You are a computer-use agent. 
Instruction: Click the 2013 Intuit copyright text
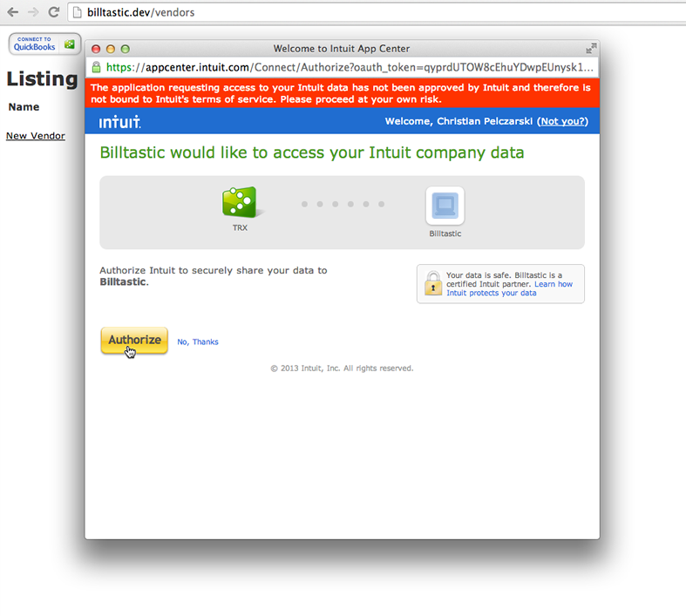click(x=342, y=368)
